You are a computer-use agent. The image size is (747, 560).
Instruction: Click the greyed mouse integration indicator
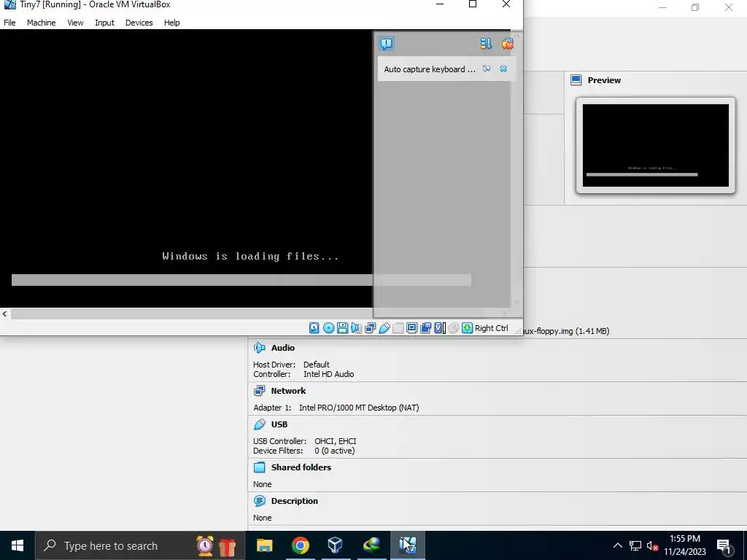pos(454,327)
